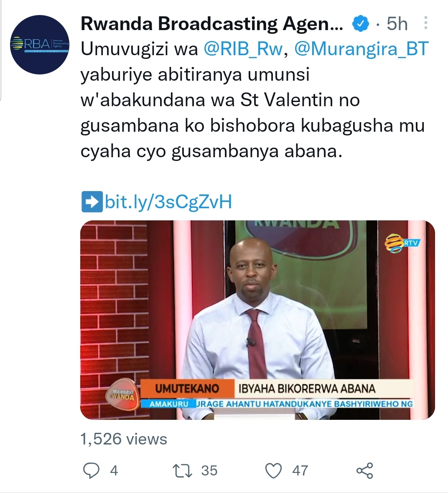
Task: Click the Waramutse Rwanda logo in video
Action: coord(122,394)
